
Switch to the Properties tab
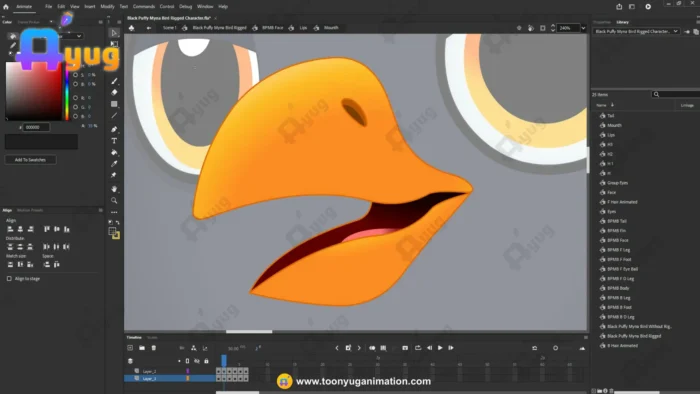pyautogui.click(x=602, y=22)
